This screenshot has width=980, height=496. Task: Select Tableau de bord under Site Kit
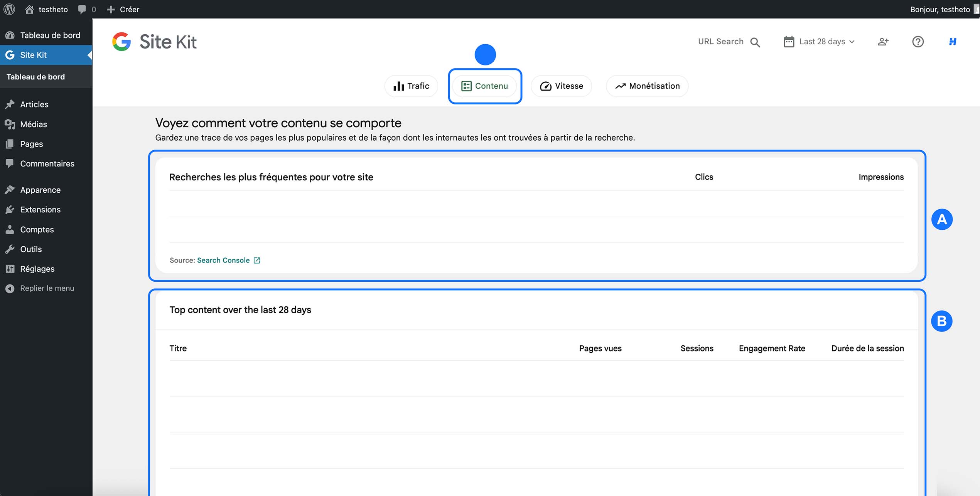pos(35,77)
